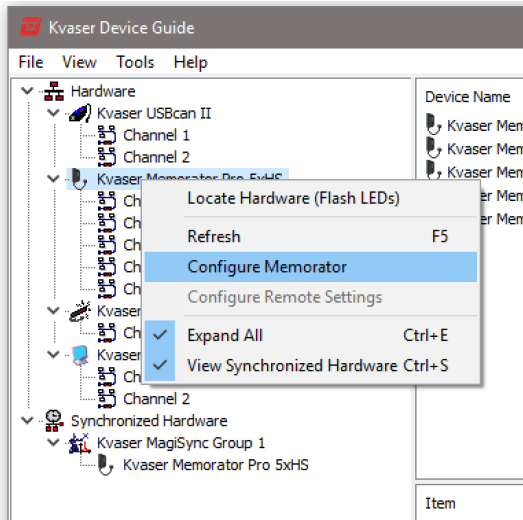Click first channel icon under virtual device
The image size is (523, 520).
coord(107,377)
